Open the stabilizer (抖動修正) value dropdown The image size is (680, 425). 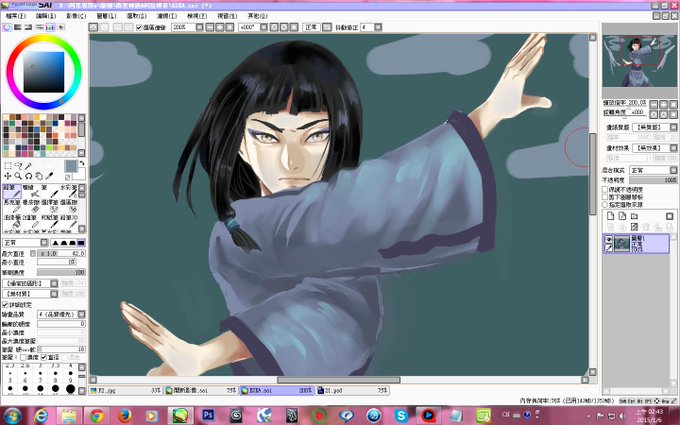coord(378,27)
